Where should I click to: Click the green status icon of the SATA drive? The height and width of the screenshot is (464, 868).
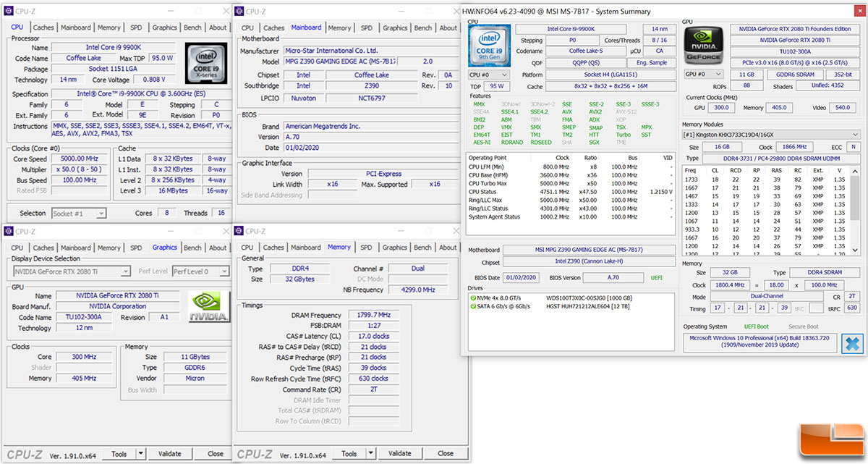[x=474, y=307]
